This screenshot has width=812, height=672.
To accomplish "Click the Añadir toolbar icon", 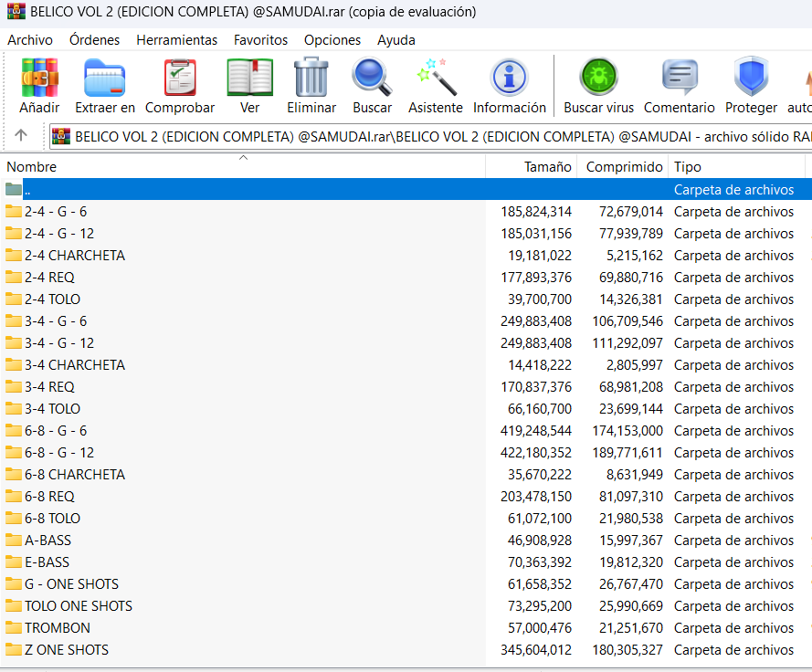I will pos(40,79).
